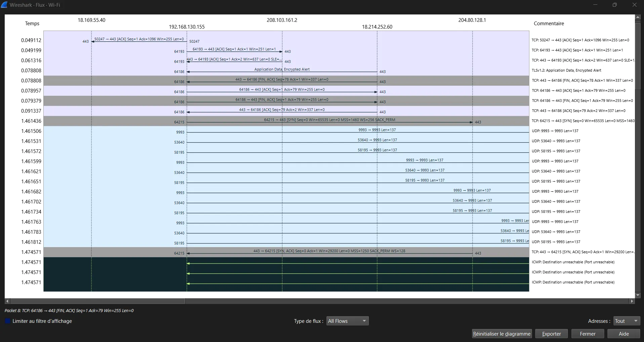Enable 'Limiter au filtre d'affichage' checkbox
This screenshot has height=342, width=644.
(8, 321)
